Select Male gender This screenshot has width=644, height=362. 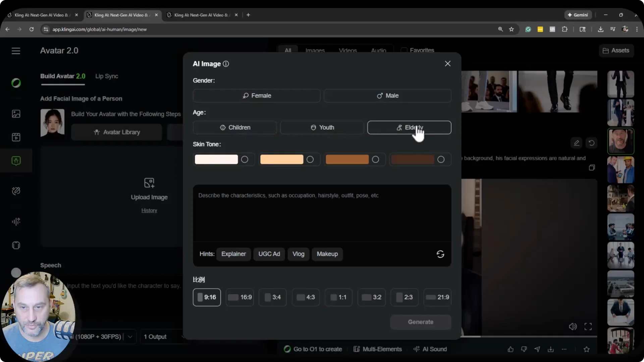tap(387, 96)
